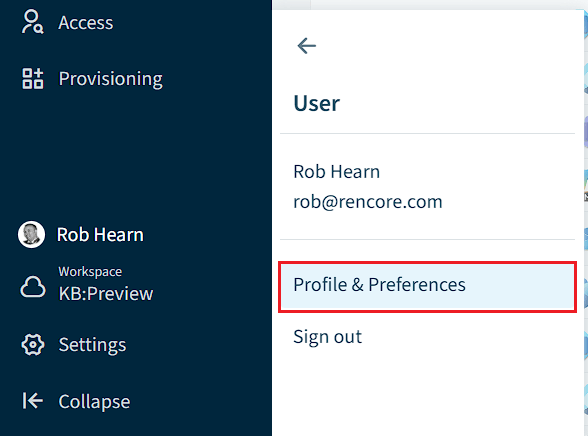Click the Workspace cloud icon
The height and width of the screenshot is (436, 588).
click(33, 287)
